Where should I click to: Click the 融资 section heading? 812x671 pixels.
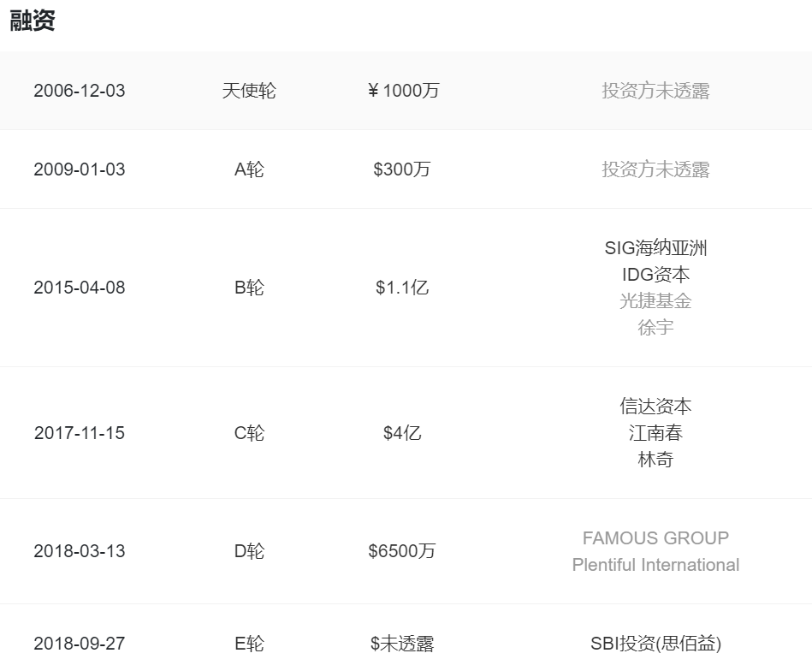pos(33,21)
